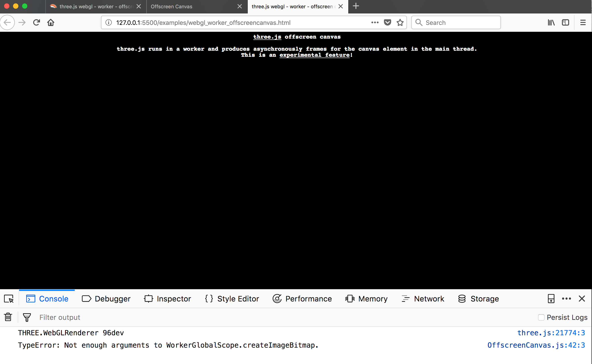This screenshot has width=592, height=364.
Task: Show sidebars icon in toolbar
Action: (565, 23)
